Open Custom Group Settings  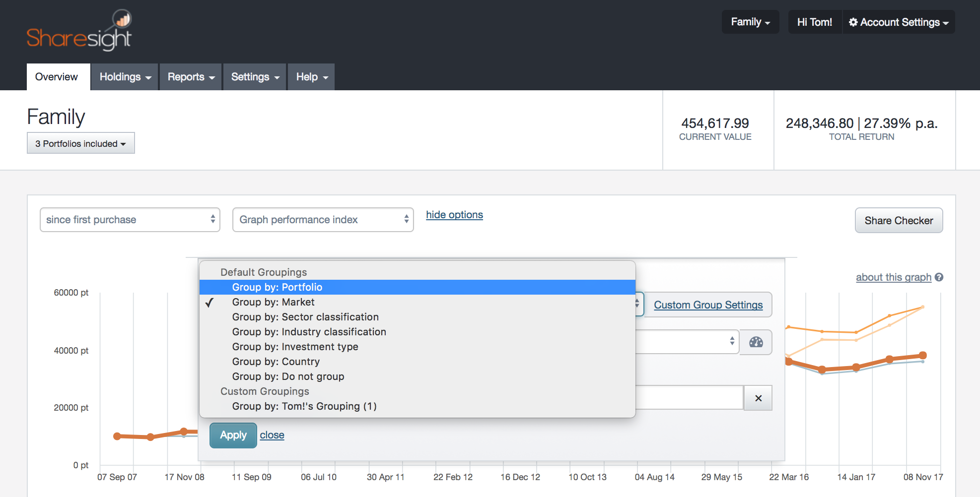pos(708,305)
